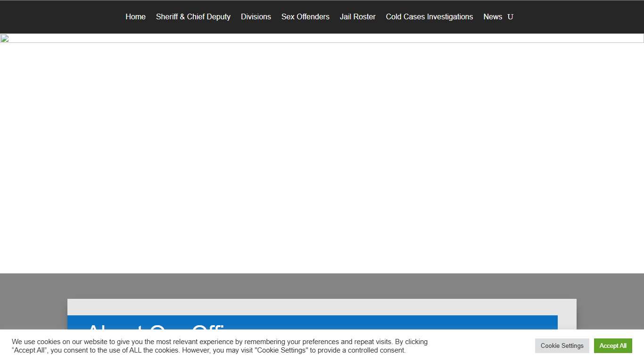Screen dimensions: 644x362
Task: Click the search icon beside News
Action: [x=510, y=17]
